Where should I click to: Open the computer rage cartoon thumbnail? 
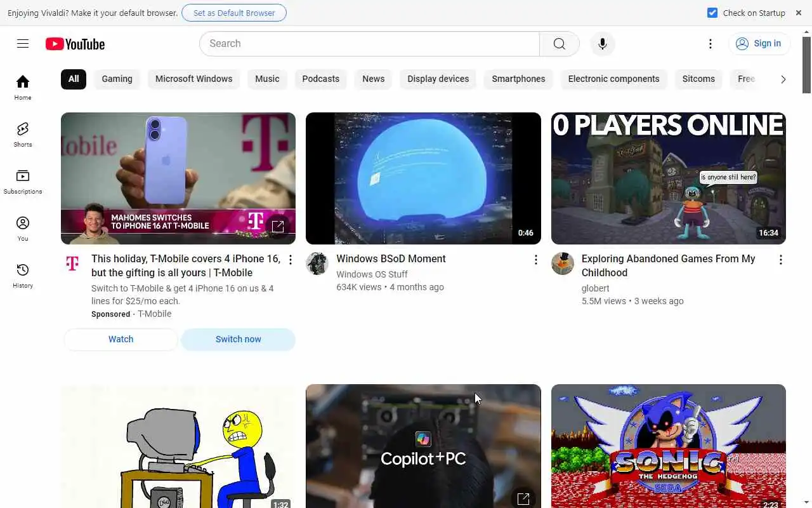(x=178, y=446)
